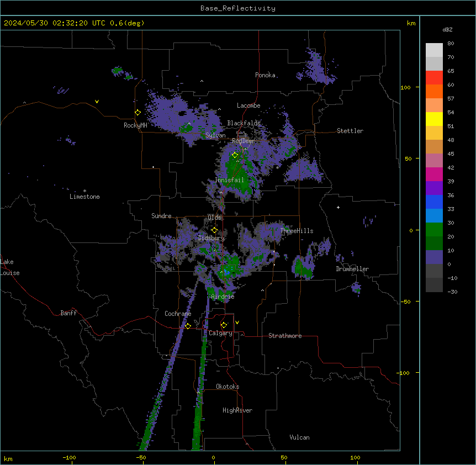The width and height of the screenshot is (476, 465).
Task: Click the Vulcan label
Action: (x=300, y=437)
